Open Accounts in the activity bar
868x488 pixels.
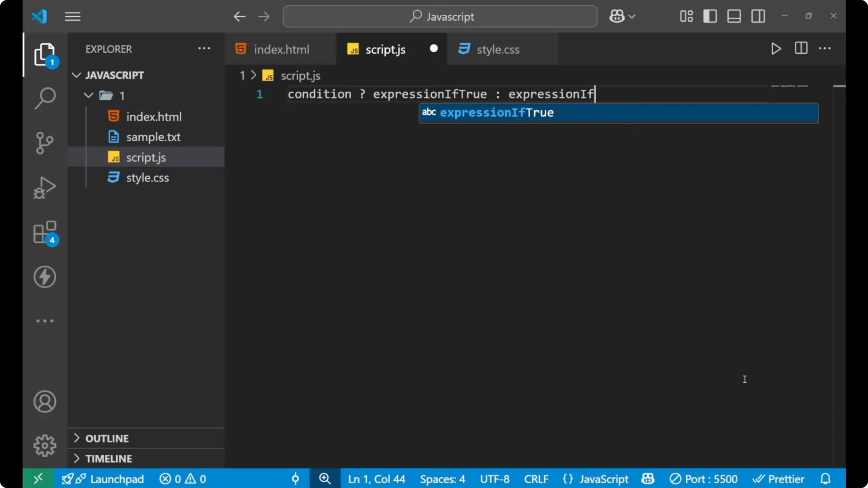pyautogui.click(x=45, y=402)
